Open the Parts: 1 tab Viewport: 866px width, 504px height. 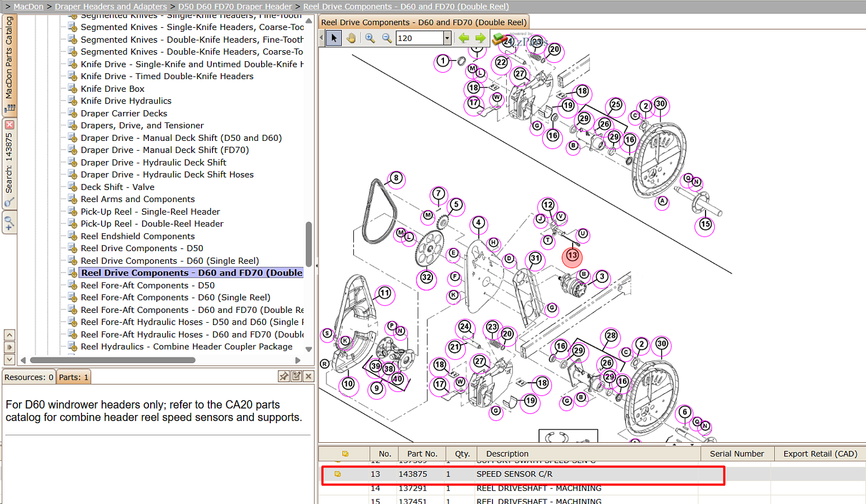point(74,377)
